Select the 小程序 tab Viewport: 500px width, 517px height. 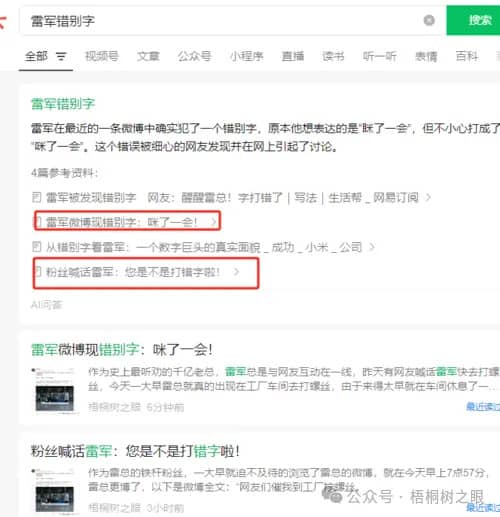[247, 56]
